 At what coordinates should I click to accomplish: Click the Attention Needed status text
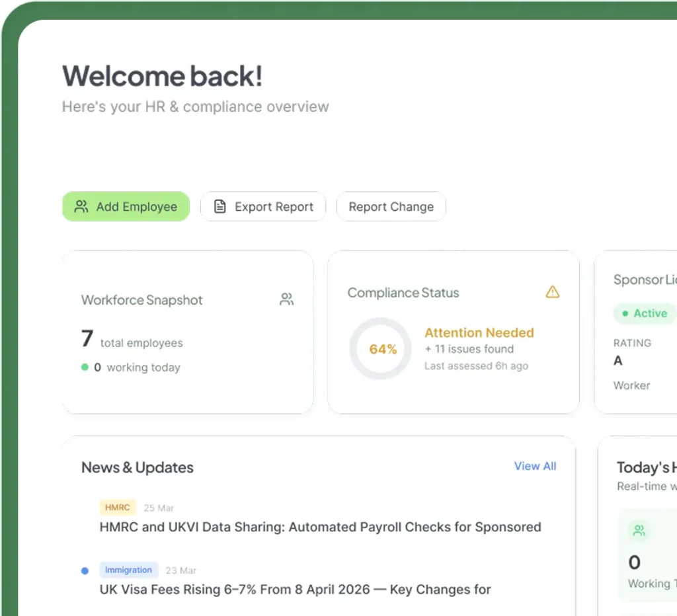[x=479, y=332]
